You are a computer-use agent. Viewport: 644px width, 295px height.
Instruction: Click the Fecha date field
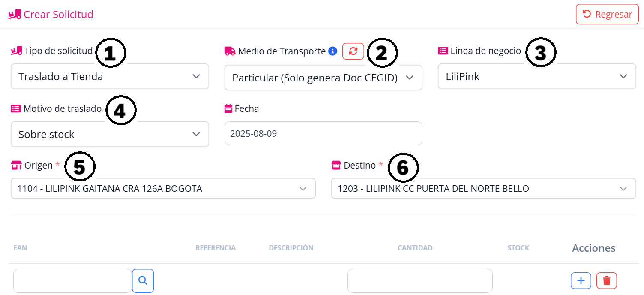(323, 134)
